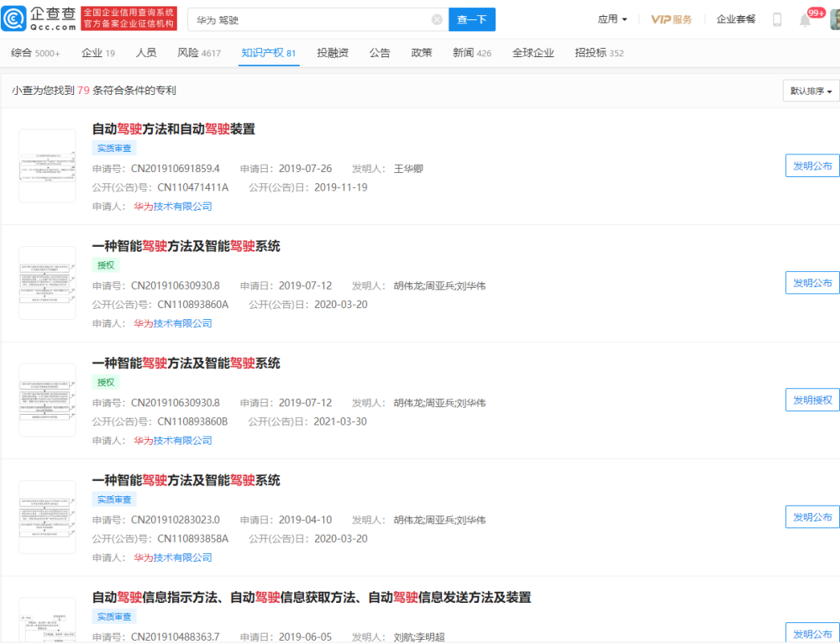This screenshot has width=840, height=644.
Task: Open the VIP服务 link
Action: pyautogui.click(x=671, y=19)
